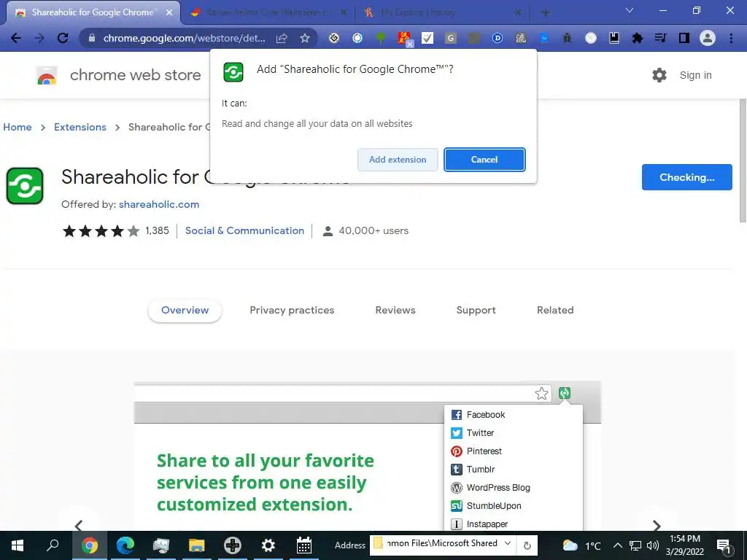Image resolution: width=747 pixels, height=560 pixels.
Task: Click Add extension in the dialog
Action: [398, 160]
